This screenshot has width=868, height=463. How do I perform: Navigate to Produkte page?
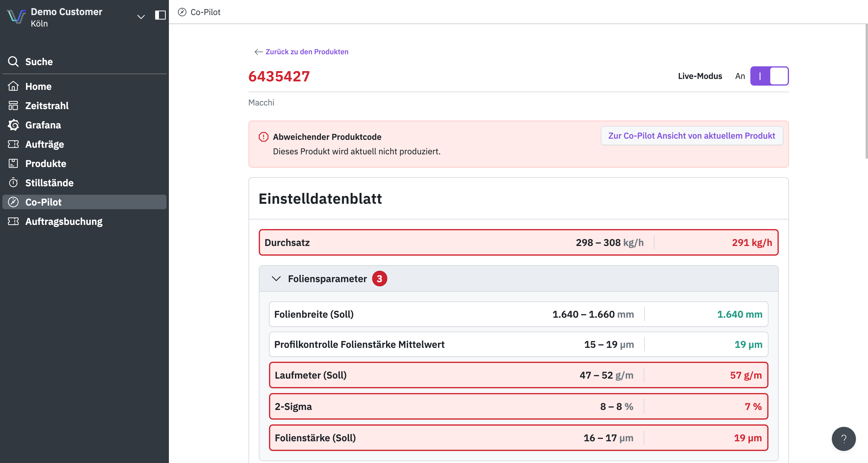pos(84,163)
